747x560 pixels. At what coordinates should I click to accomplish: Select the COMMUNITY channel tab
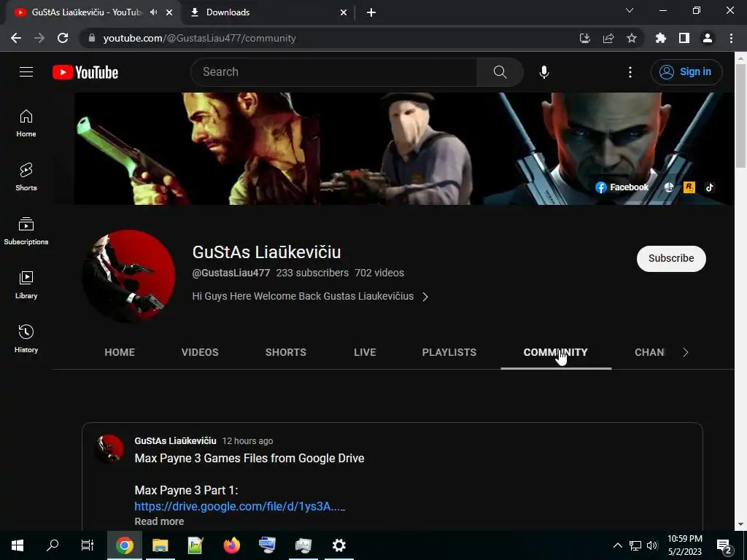coord(555,352)
